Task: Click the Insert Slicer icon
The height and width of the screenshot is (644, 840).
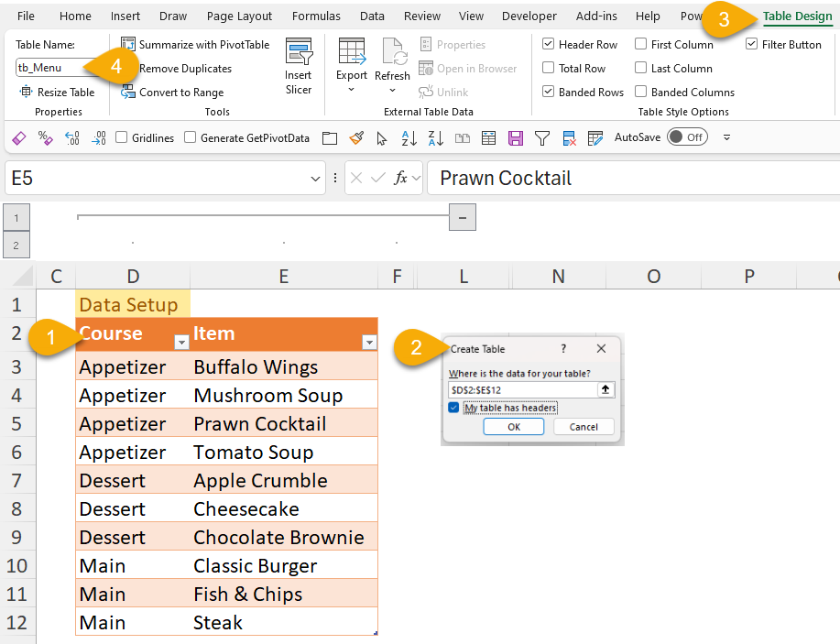Action: 299,55
